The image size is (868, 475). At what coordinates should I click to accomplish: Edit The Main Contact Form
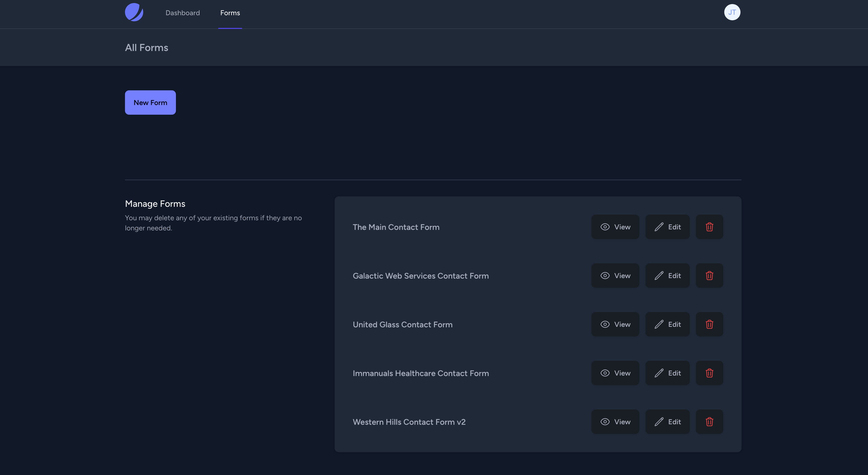click(x=667, y=227)
